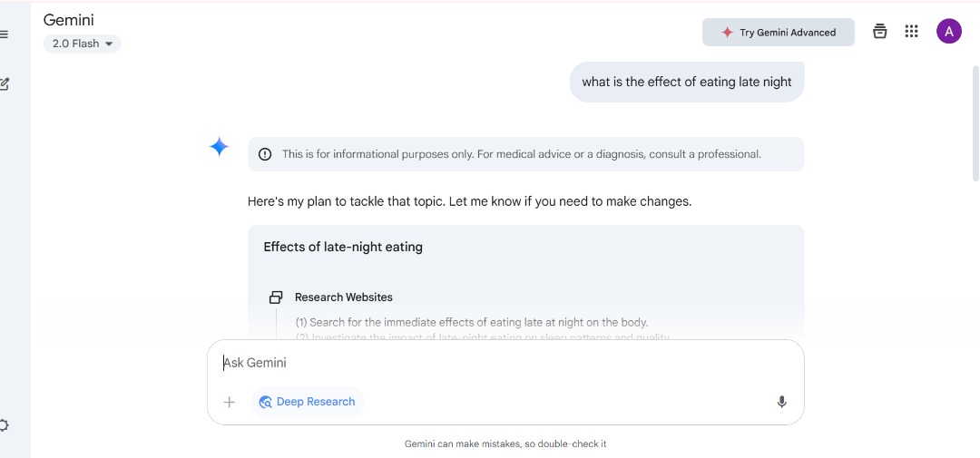Click the Gemini title text
Image resolution: width=980 pixels, height=458 pixels.
click(69, 20)
